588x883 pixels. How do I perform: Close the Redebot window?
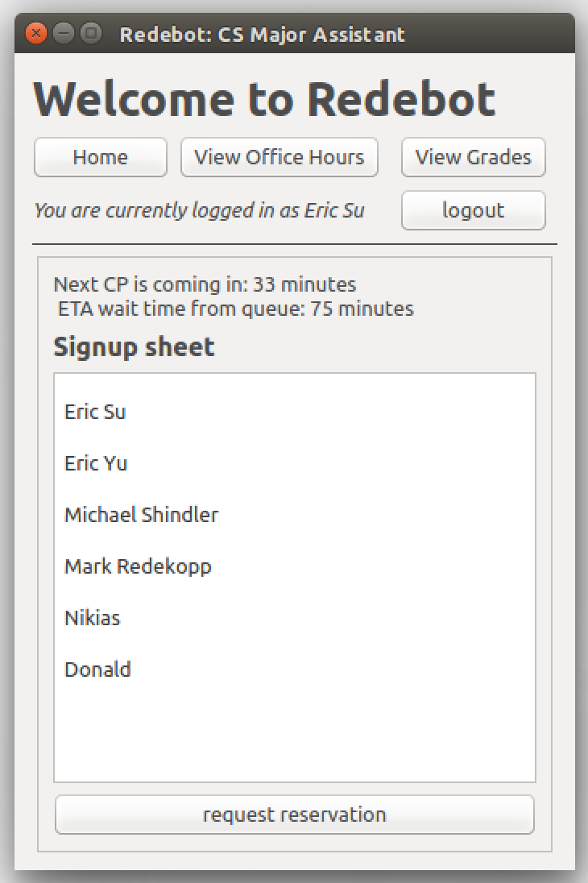click(36, 34)
